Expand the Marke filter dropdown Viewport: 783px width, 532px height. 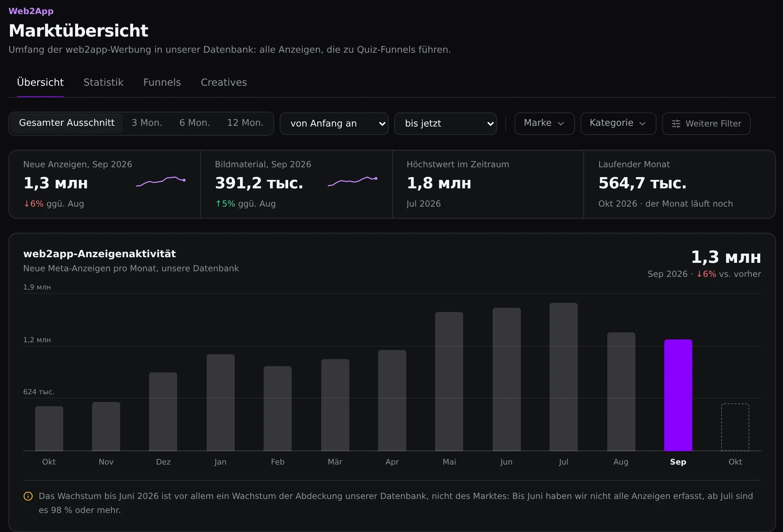[x=544, y=123]
